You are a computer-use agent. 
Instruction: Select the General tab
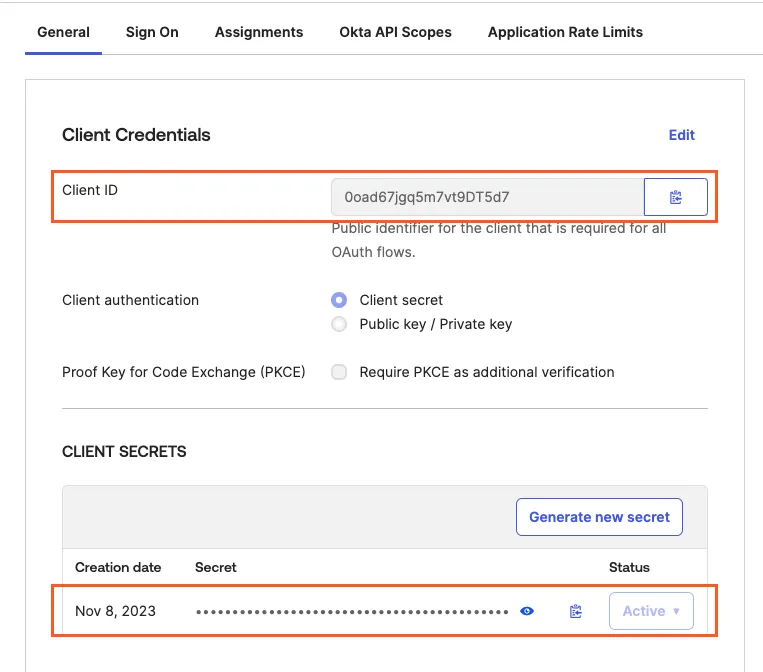63,32
